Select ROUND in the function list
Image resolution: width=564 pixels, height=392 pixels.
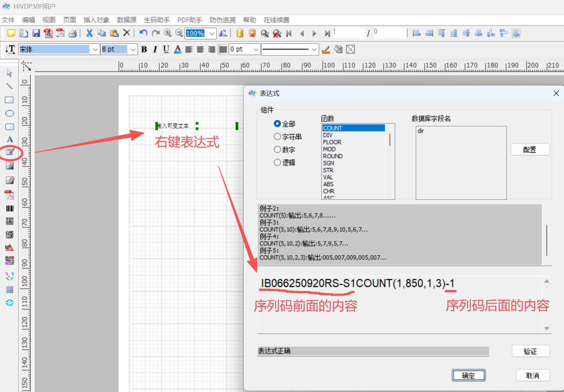pos(333,156)
